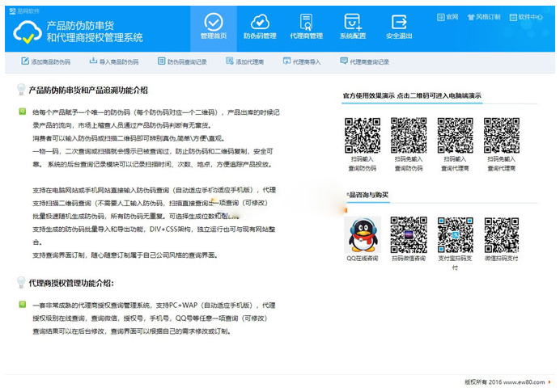Click the cloud logo at top left

point(27,33)
